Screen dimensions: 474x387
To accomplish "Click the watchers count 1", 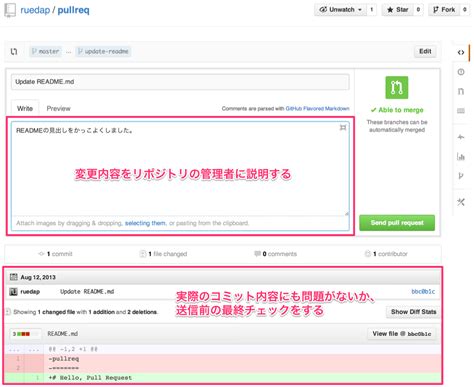I will pos(372,10).
